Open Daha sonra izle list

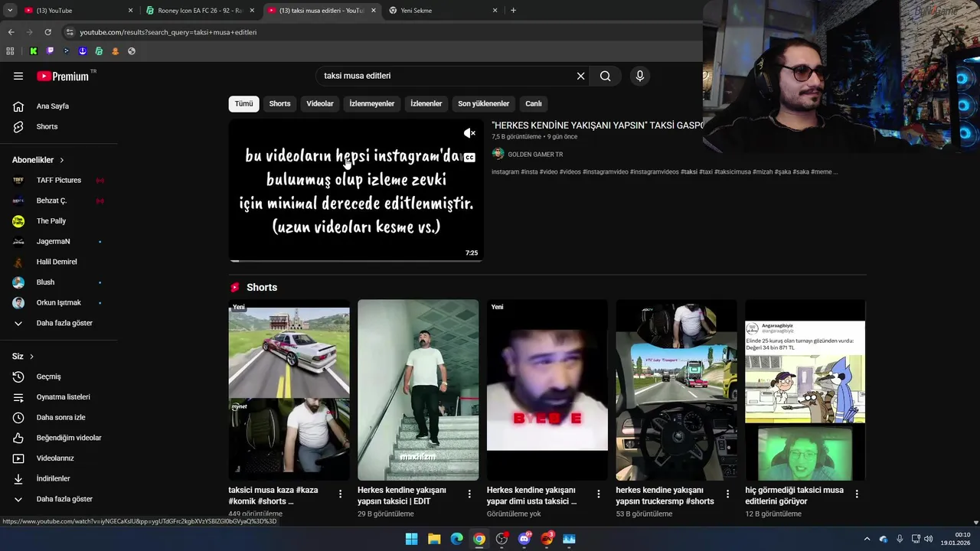pyautogui.click(x=59, y=417)
